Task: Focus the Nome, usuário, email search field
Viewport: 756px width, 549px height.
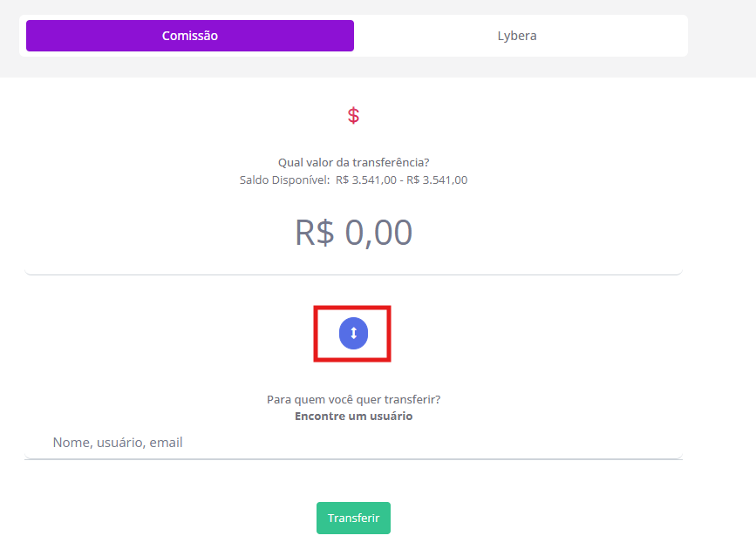Action: point(353,443)
